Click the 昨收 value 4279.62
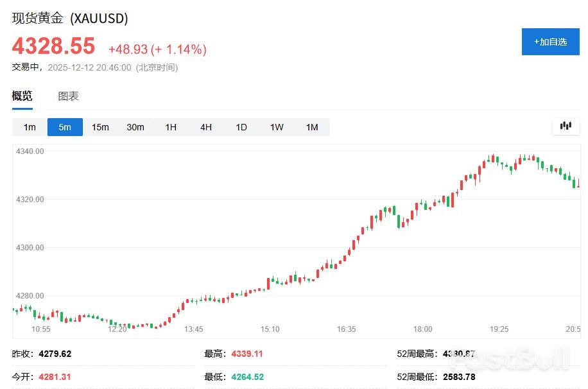This screenshot has height=389, width=588. (55, 354)
